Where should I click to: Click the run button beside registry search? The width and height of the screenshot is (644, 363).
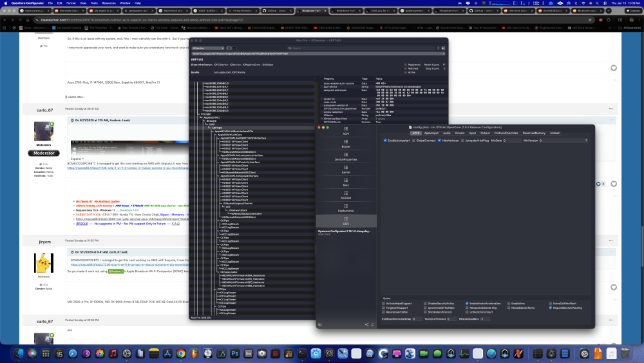443,48
